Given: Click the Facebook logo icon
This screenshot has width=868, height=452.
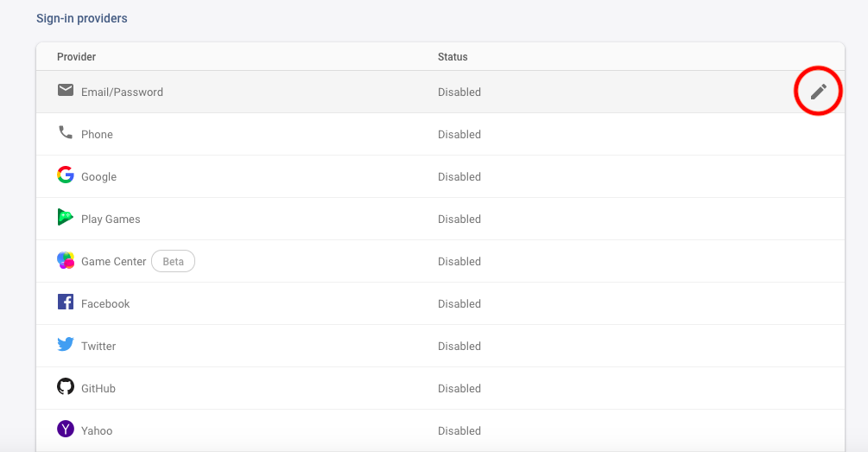Looking at the screenshot, I should pyautogui.click(x=66, y=302).
